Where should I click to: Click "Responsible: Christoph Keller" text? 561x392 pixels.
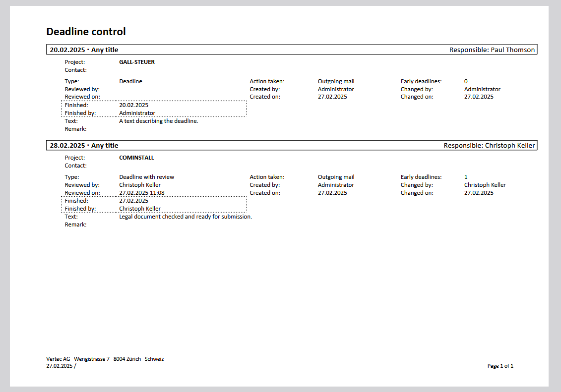[489, 145]
